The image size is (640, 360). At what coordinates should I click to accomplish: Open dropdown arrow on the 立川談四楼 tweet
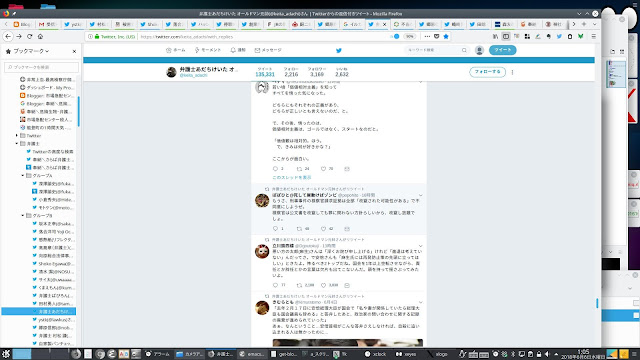coord(420,246)
